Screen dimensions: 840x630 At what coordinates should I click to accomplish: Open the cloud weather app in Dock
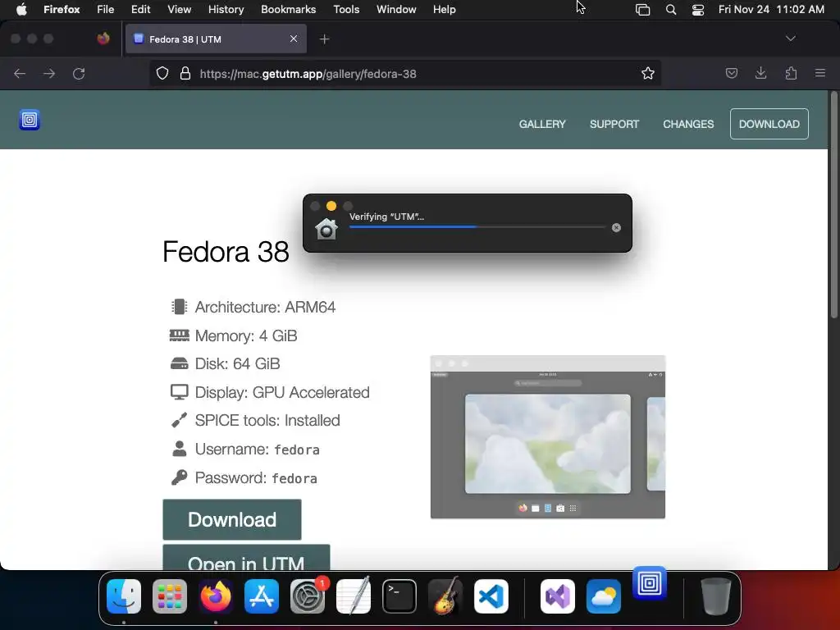click(604, 596)
